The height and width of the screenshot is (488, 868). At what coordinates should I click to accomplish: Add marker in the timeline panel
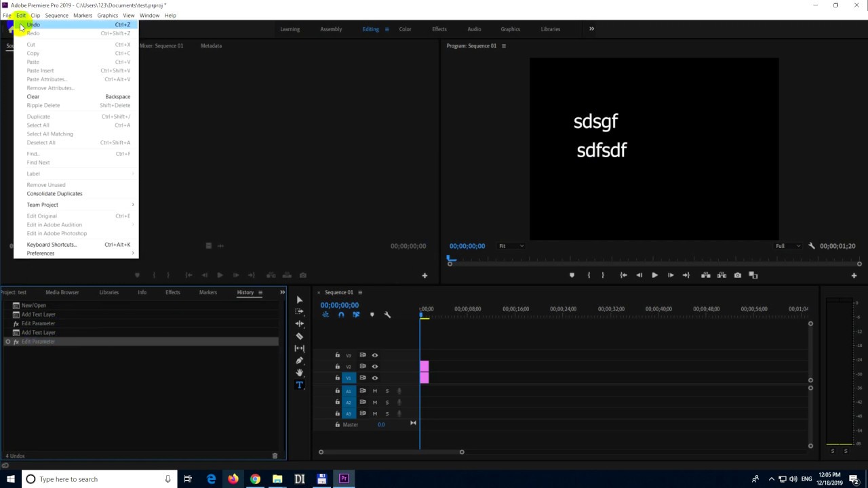372,314
